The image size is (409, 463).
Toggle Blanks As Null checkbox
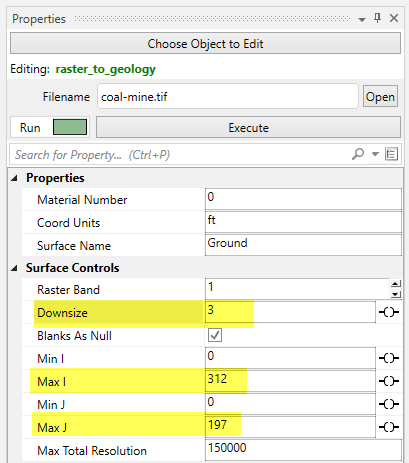click(x=215, y=335)
